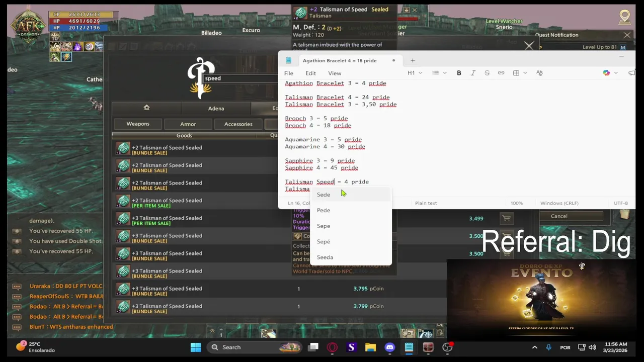
Task: Click the Goods column header
Action: tap(184, 135)
